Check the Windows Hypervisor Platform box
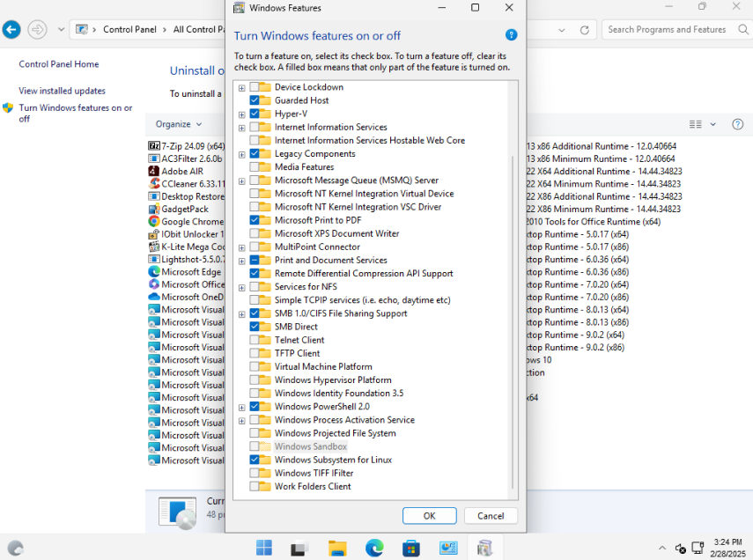This screenshot has width=753, height=560. tap(255, 379)
